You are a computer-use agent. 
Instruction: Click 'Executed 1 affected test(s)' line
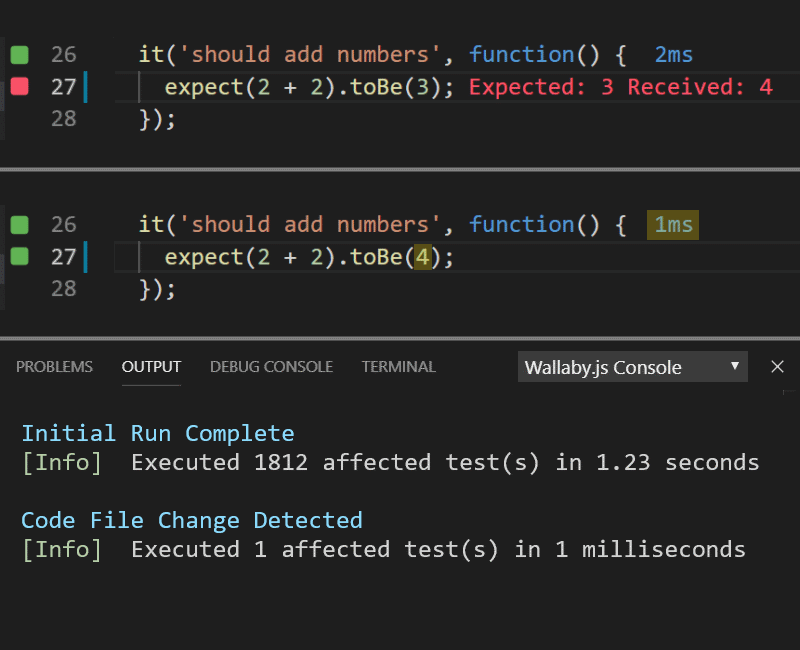pos(384,549)
